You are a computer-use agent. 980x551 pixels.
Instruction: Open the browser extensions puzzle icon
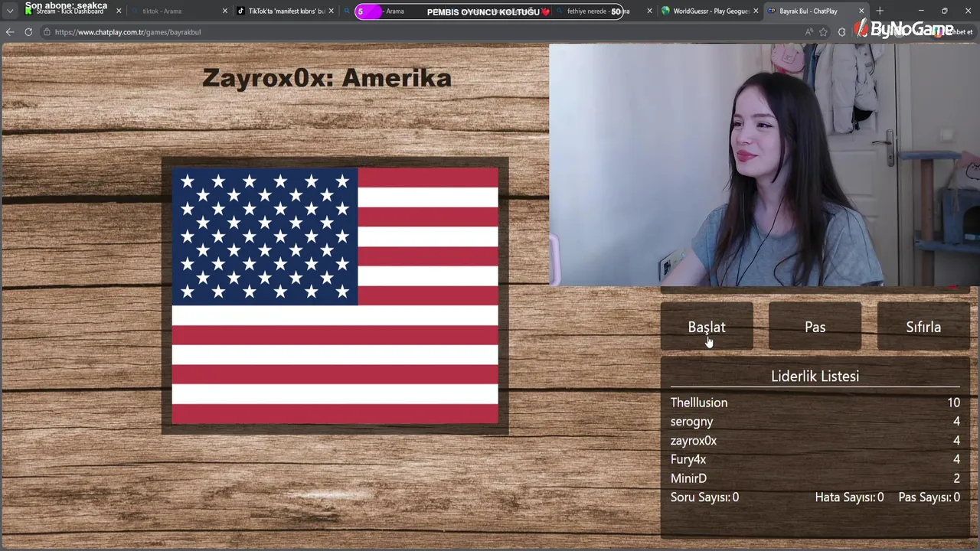[842, 32]
